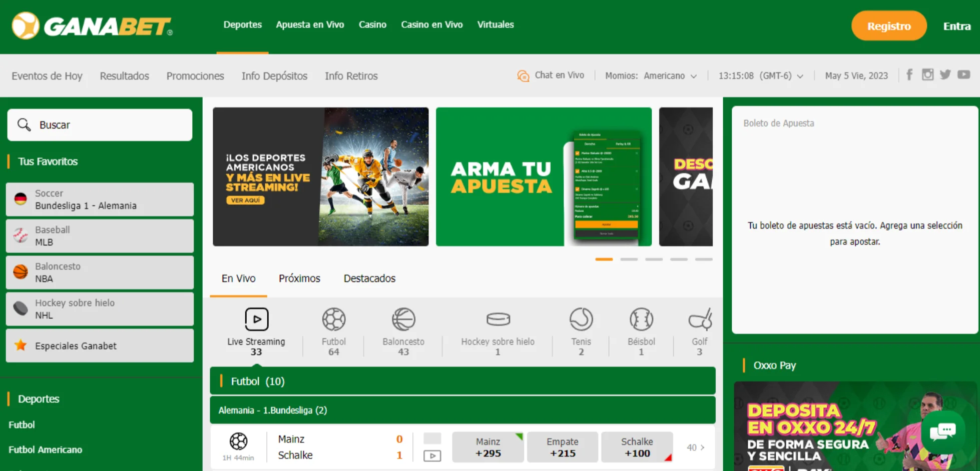Screen dimensions: 980x471
Task: Collapse the Futbol (10) section header
Action: coord(462,381)
